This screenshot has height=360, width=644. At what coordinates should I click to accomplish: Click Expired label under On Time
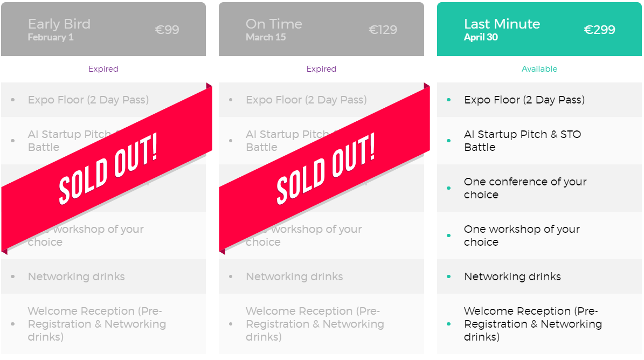pyautogui.click(x=321, y=69)
